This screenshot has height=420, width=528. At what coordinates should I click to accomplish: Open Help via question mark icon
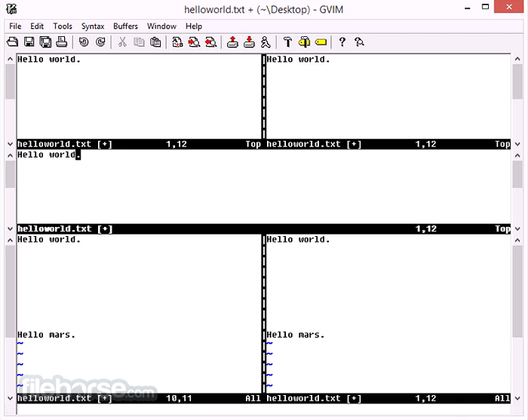[x=342, y=42]
